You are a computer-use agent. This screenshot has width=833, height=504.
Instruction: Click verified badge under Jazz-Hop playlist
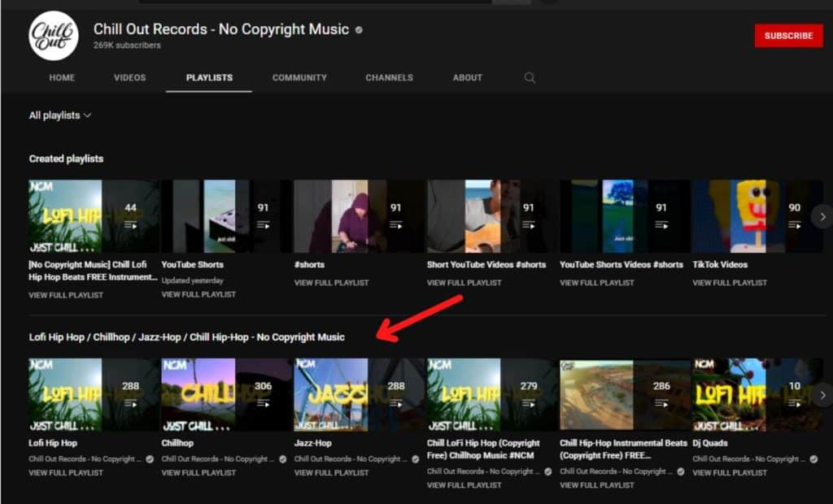pos(416,458)
